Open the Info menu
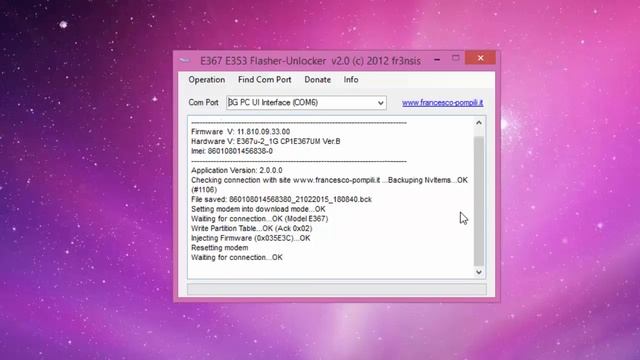Screen dimensions: 640x360 (x=351, y=80)
